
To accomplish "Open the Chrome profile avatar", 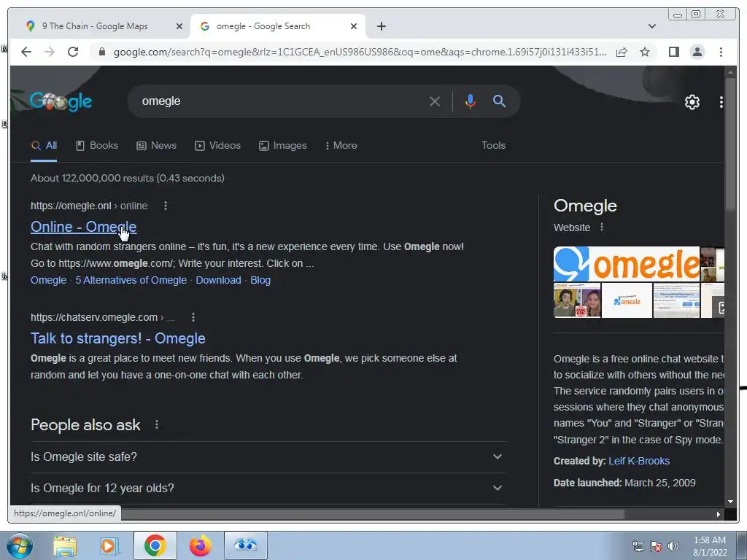I will click(697, 52).
